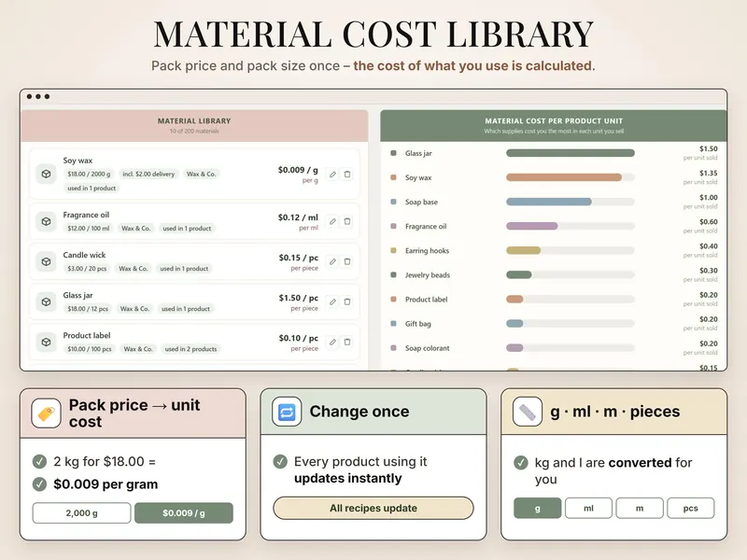
Task: Click the ruler icon
Action: pyautogui.click(x=528, y=412)
